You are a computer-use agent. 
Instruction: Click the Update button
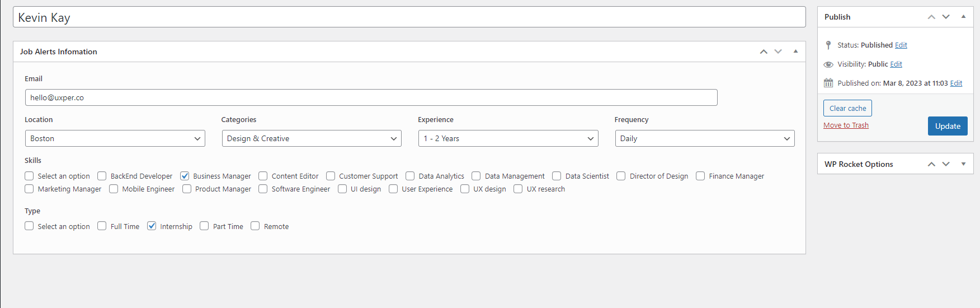(948, 126)
